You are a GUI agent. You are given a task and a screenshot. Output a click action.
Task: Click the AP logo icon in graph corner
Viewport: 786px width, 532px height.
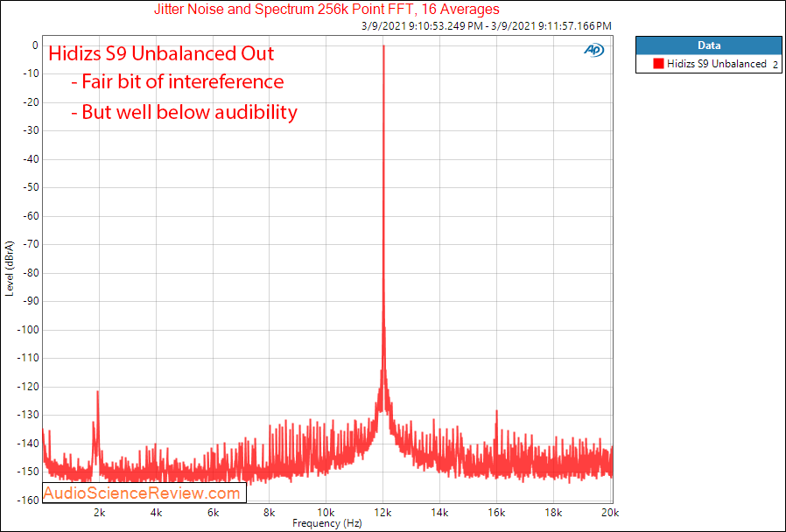click(594, 50)
